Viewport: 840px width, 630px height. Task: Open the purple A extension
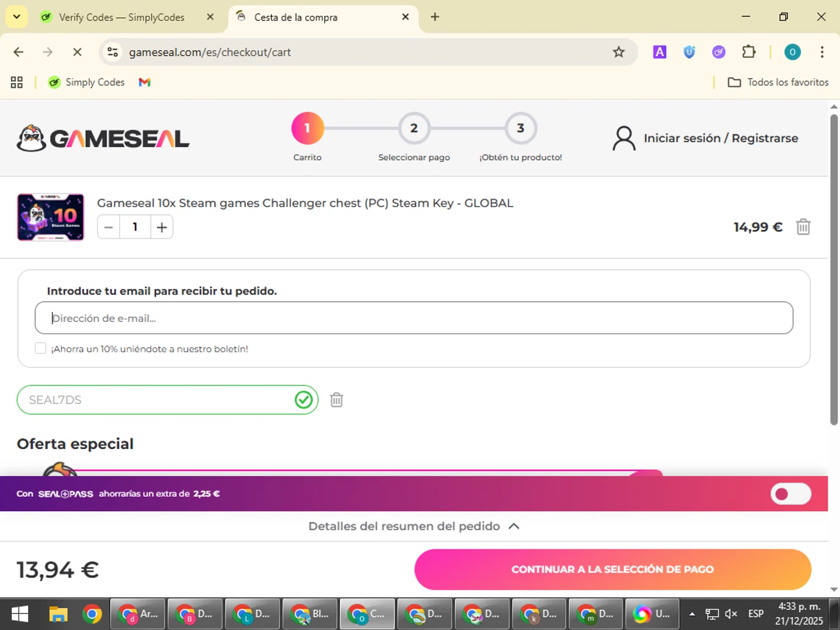click(x=660, y=52)
